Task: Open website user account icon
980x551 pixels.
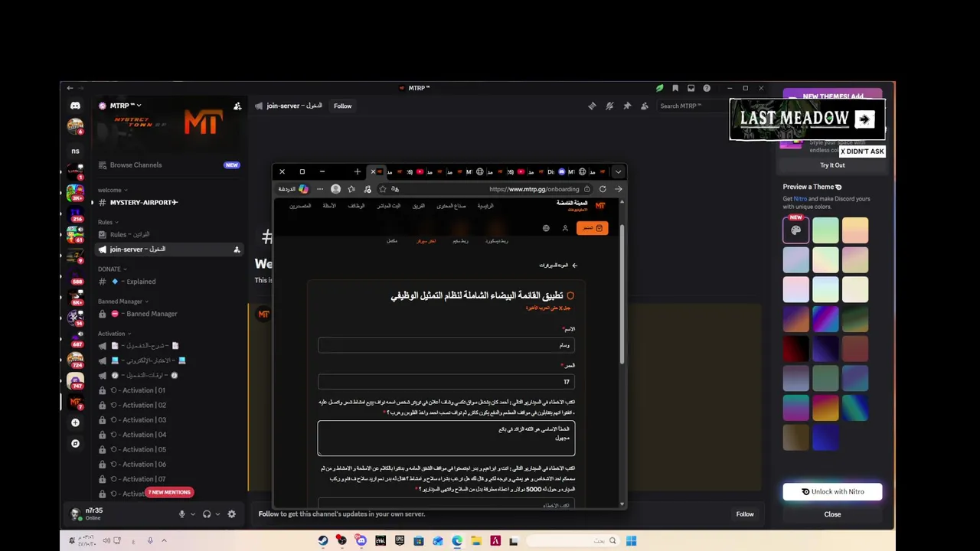Action: click(565, 228)
